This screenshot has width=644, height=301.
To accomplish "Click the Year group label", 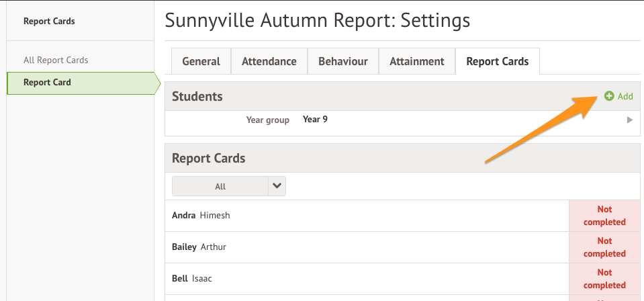I will 268,120.
